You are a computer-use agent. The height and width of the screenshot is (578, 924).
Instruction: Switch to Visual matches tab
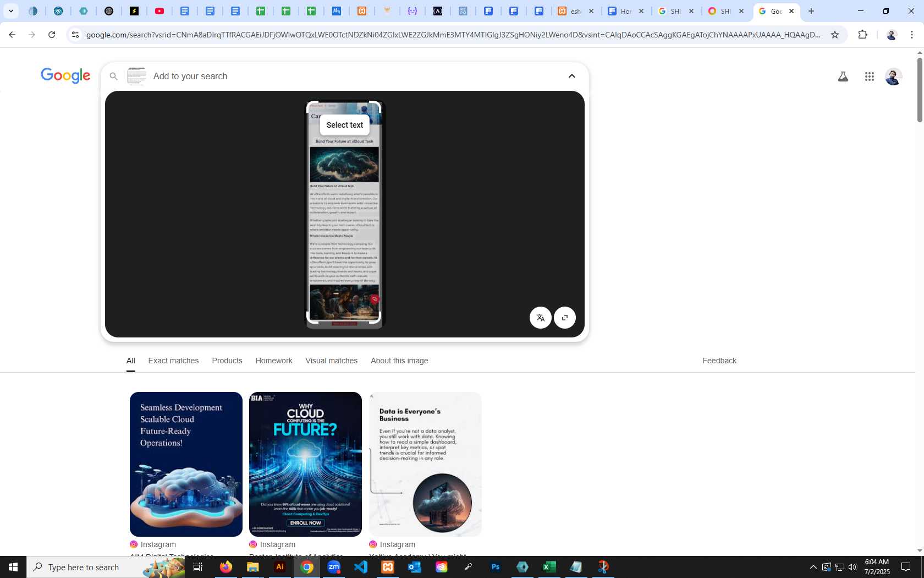tap(332, 361)
